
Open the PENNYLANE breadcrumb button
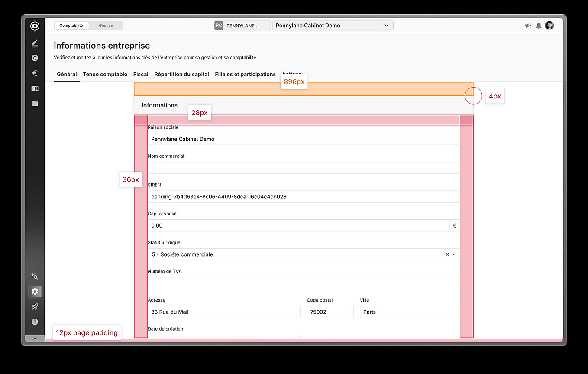point(242,25)
